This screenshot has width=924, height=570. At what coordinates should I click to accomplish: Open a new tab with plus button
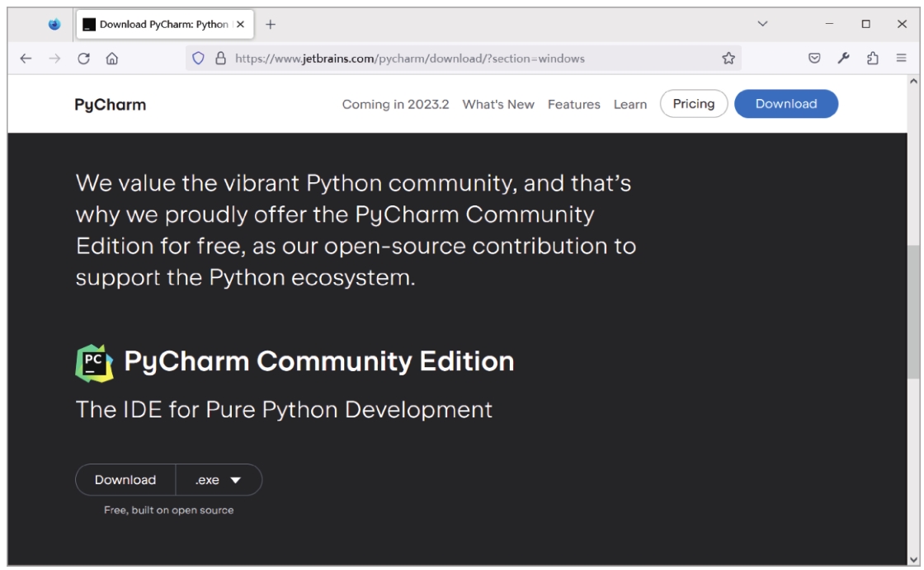pyautogui.click(x=270, y=24)
